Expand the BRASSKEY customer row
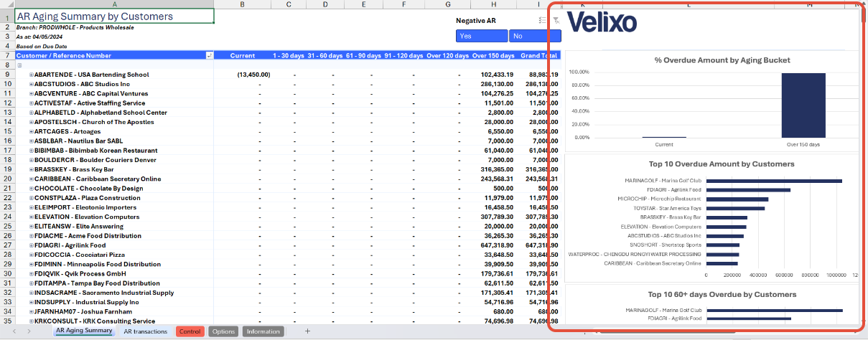The width and height of the screenshot is (868, 340). coord(31,169)
